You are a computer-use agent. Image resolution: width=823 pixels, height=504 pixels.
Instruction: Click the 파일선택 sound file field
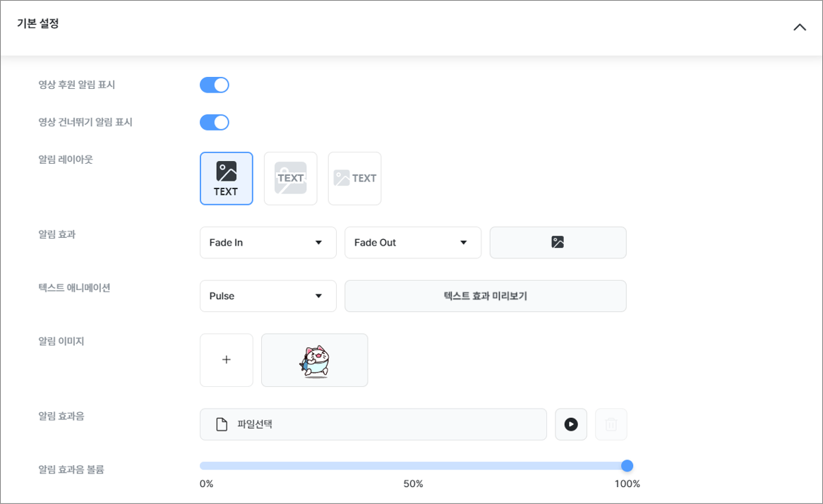(373, 424)
